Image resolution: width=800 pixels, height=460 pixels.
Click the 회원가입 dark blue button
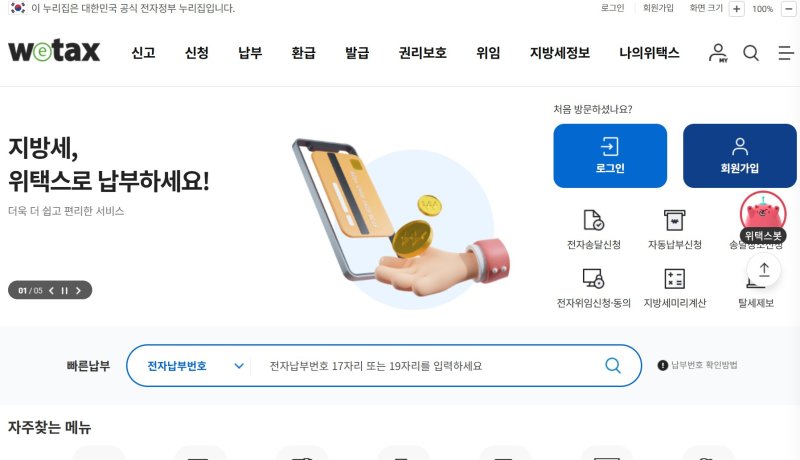739,156
